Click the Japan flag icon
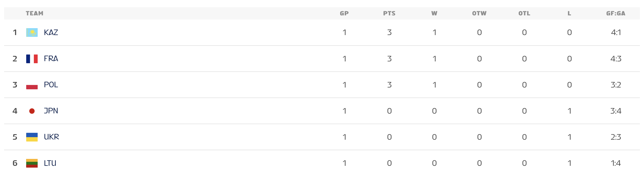644x174 pixels. [32, 111]
